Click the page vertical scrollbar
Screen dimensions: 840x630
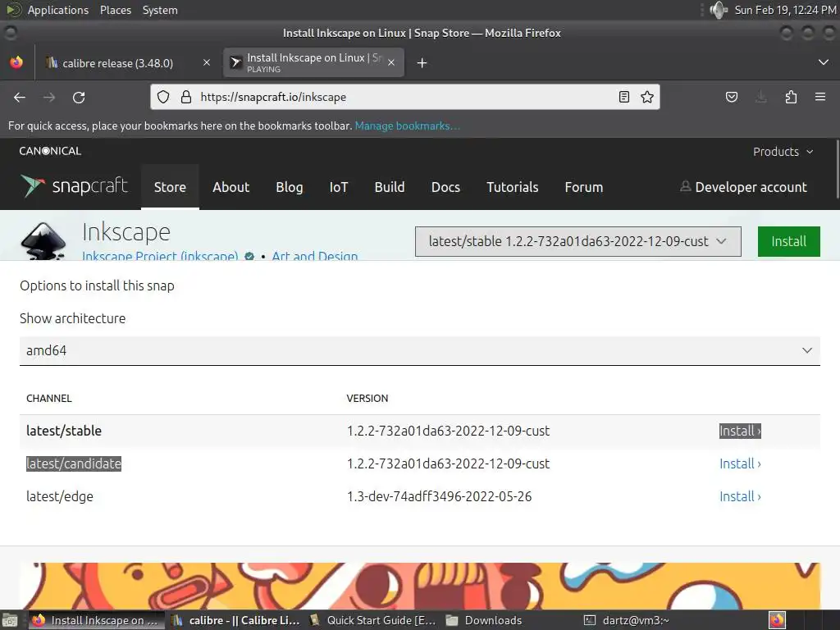point(836,169)
